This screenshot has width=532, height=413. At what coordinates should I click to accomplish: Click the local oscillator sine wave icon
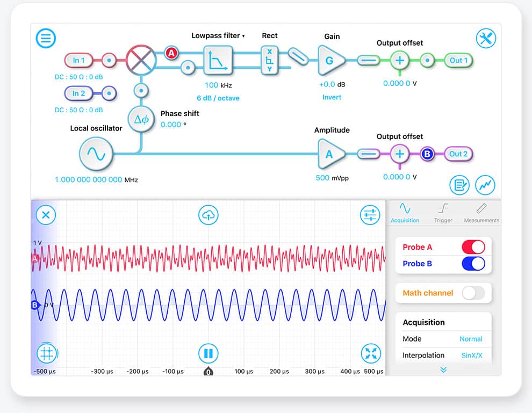pos(96,154)
